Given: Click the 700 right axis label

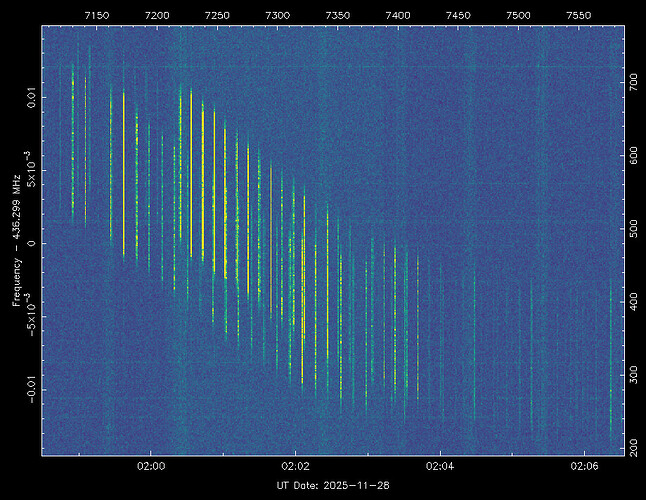Looking at the screenshot, I should 635,89.
